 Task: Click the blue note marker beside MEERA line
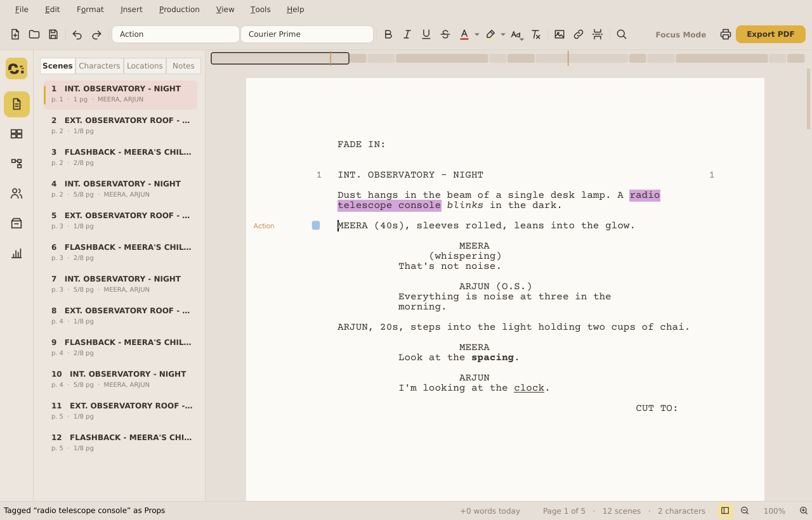click(x=316, y=225)
